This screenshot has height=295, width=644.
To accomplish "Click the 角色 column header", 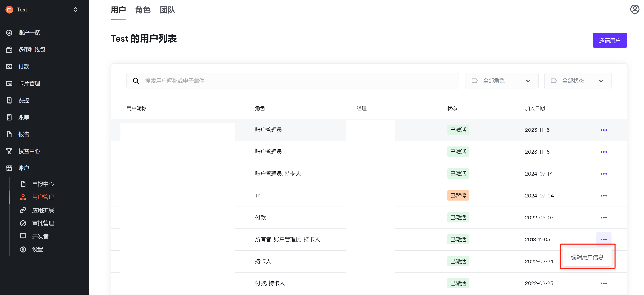I will 260,108.
